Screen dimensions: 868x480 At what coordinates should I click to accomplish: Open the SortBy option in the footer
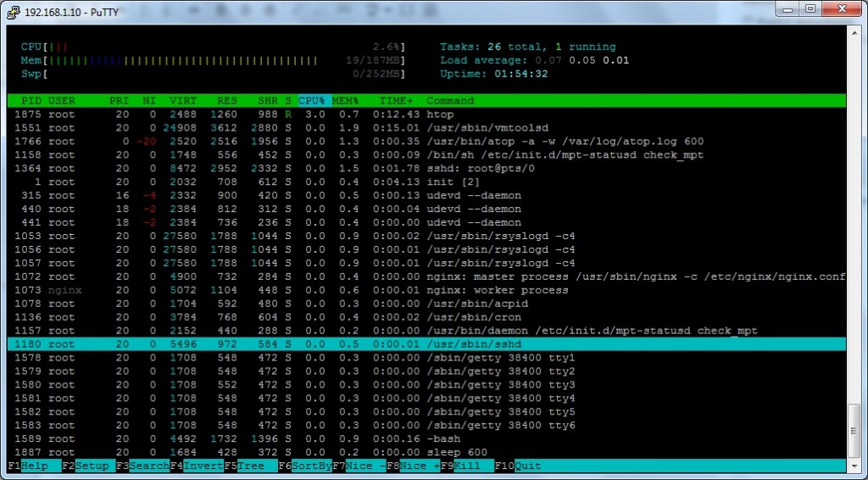[x=310, y=466]
